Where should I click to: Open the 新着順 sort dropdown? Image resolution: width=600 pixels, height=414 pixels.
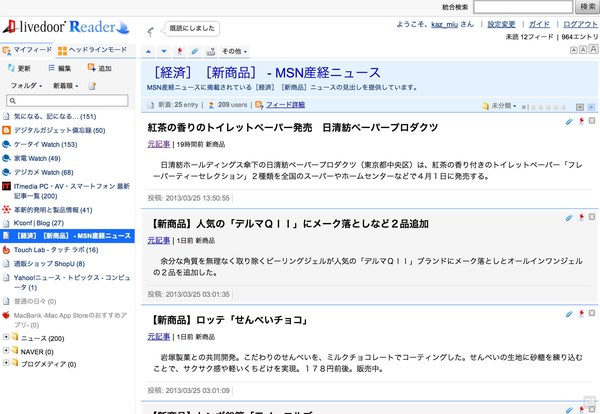tap(65, 86)
